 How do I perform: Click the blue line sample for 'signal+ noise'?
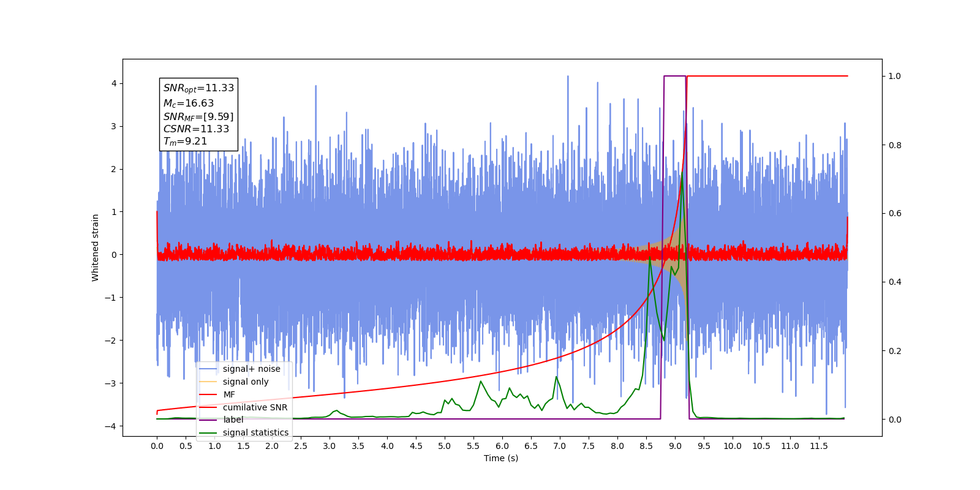(208, 369)
